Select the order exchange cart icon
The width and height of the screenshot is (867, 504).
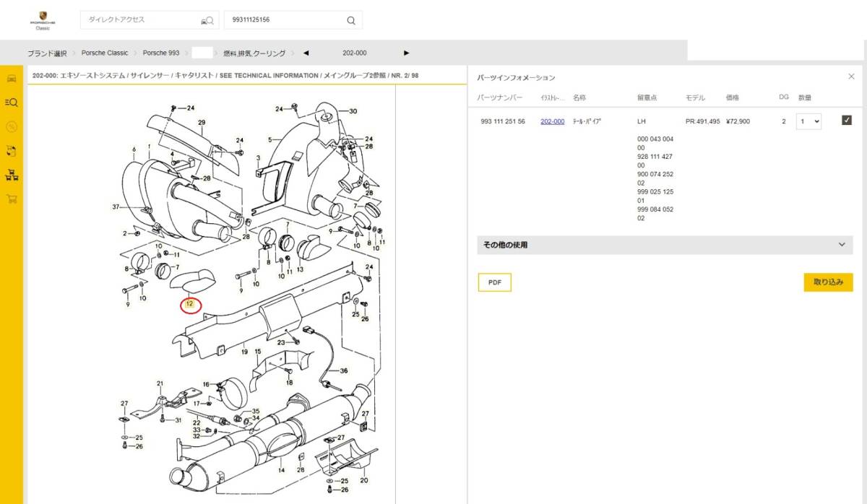click(11, 152)
